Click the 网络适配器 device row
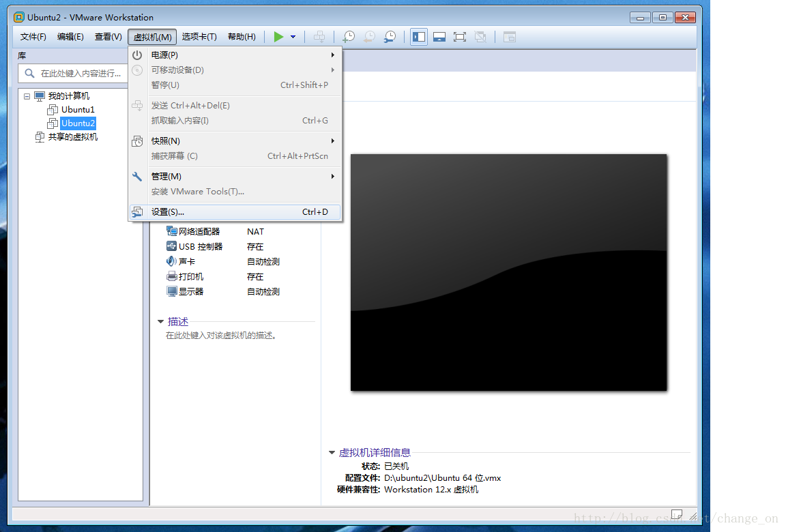The image size is (786, 532). [223, 231]
